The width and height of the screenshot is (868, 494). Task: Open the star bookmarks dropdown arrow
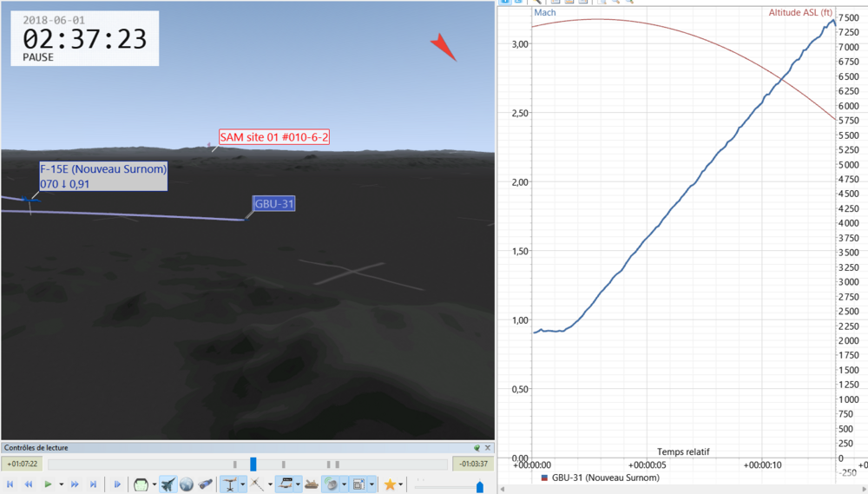401,484
